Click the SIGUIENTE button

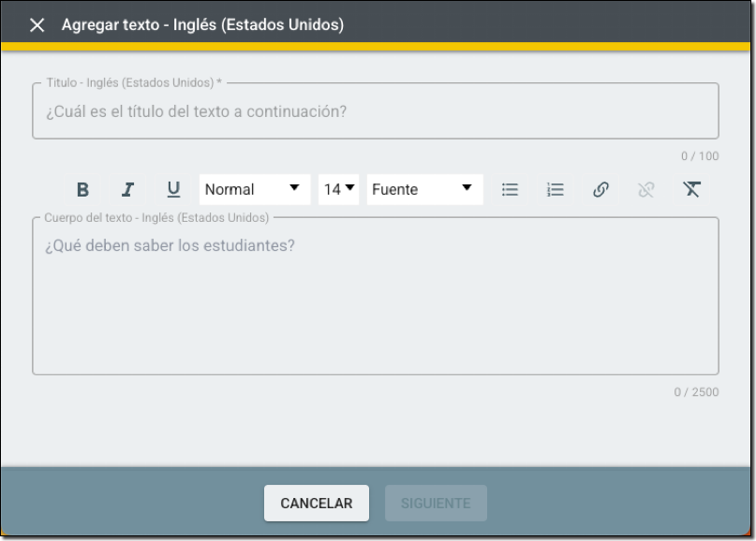(436, 503)
